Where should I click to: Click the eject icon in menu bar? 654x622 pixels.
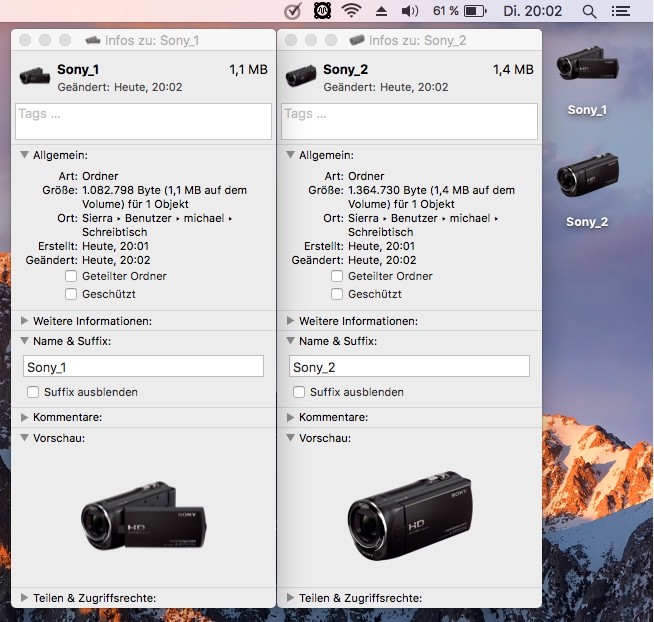381,11
